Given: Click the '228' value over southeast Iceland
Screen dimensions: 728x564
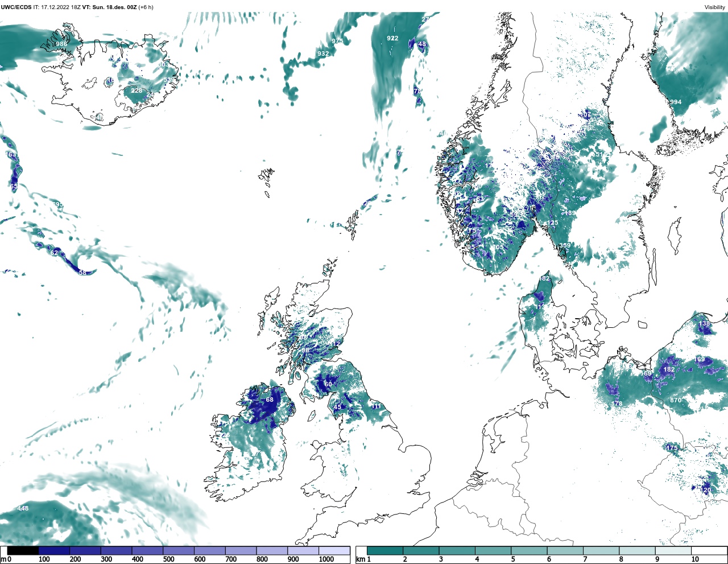Looking at the screenshot, I should pos(137,90).
